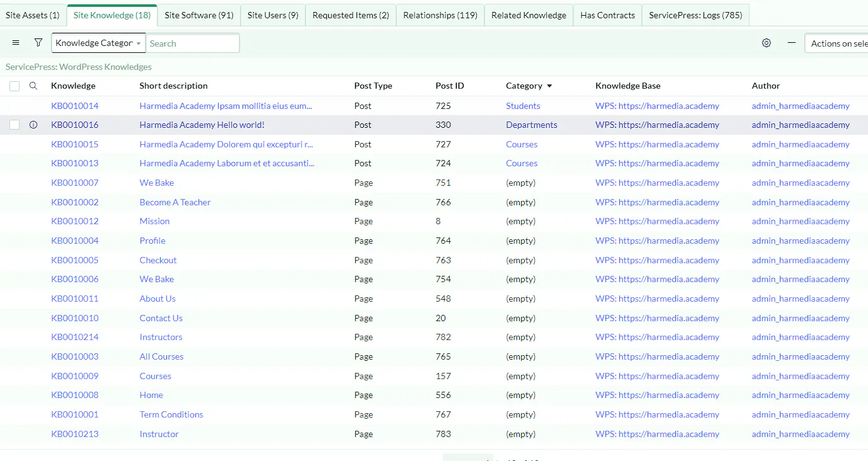Open knowledge record KB0010007

(x=75, y=183)
